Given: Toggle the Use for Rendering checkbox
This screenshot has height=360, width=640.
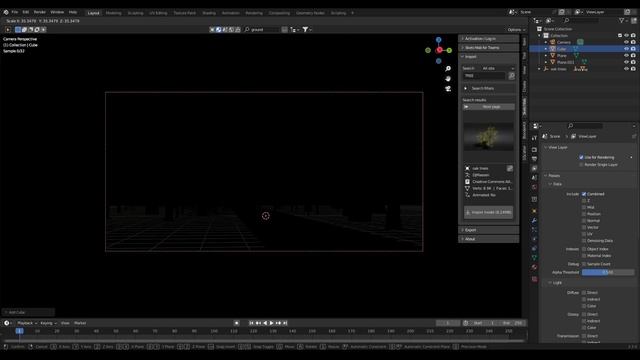Looking at the screenshot, I should pyautogui.click(x=581, y=157).
